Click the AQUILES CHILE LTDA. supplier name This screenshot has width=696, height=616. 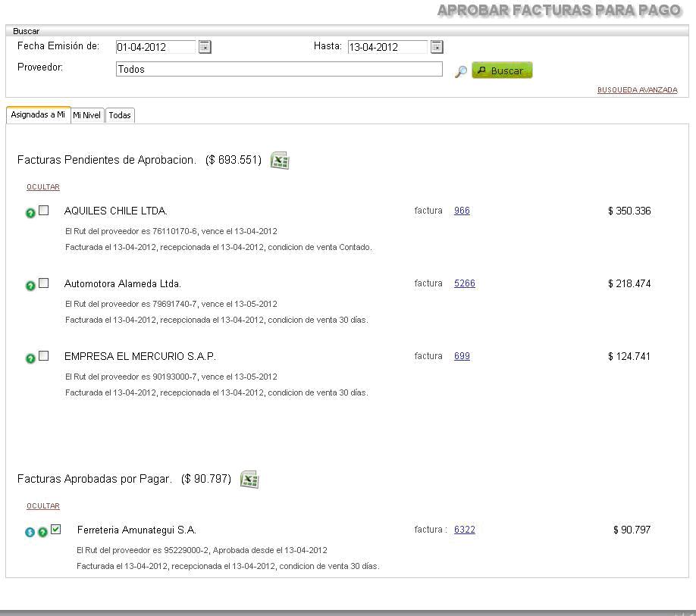(x=116, y=211)
